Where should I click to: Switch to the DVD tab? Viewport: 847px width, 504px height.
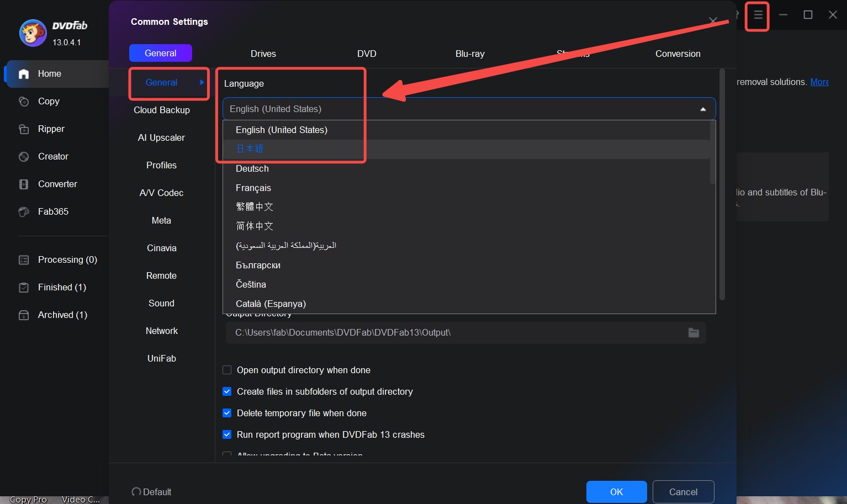367,54
